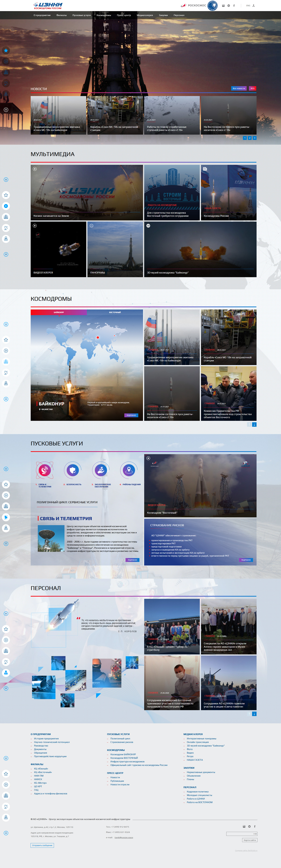Screen dimensions: 281x868
Task: Click the down arrow under Космодромы news cards
Action: (254, 425)
